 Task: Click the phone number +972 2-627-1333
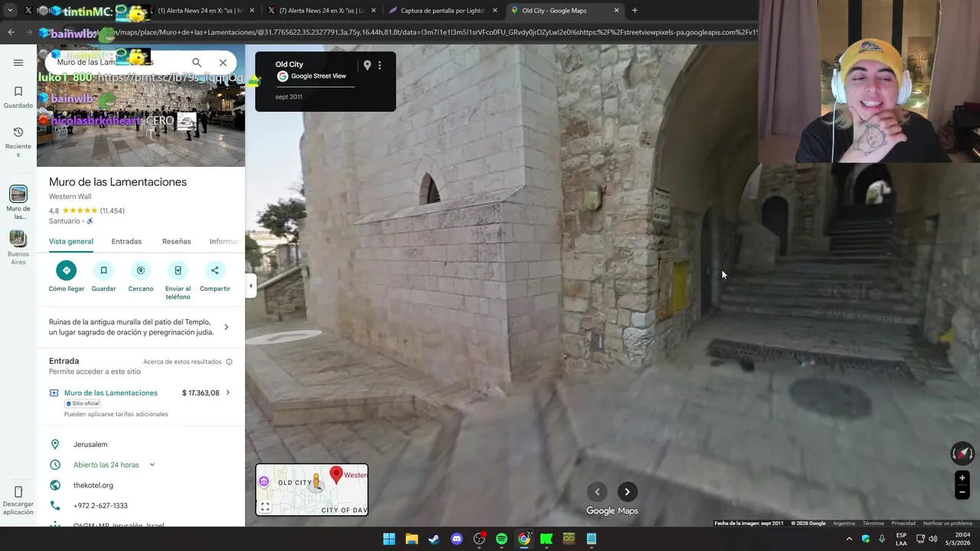[x=100, y=506]
